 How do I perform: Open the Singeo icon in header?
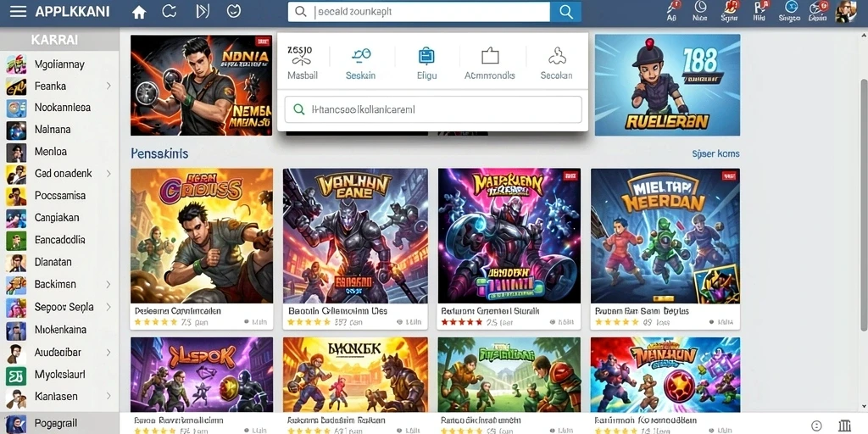click(789, 11)
